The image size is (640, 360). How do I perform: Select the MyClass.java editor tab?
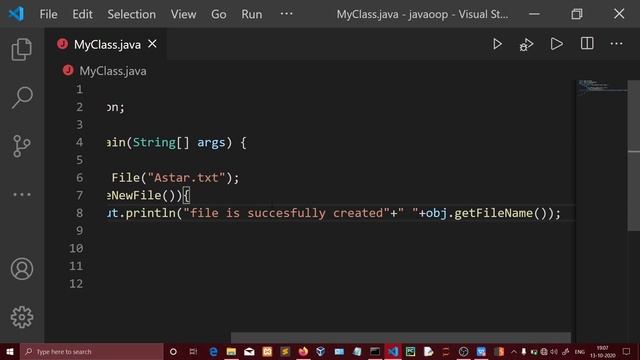tap(107, 44)
